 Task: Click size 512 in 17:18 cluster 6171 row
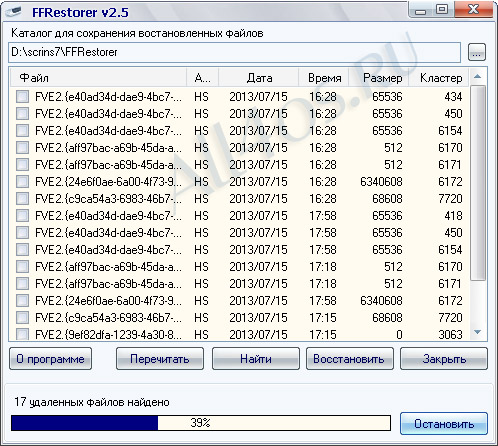click(393, 284)
